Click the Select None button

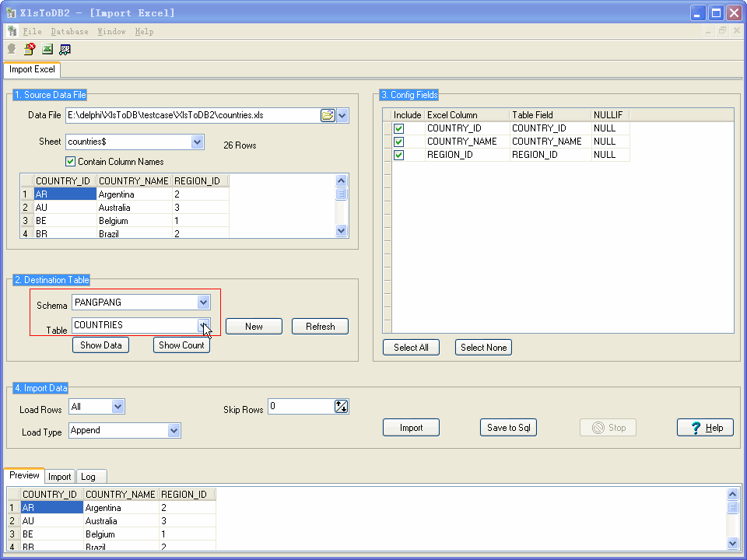(x=483, y=348)
